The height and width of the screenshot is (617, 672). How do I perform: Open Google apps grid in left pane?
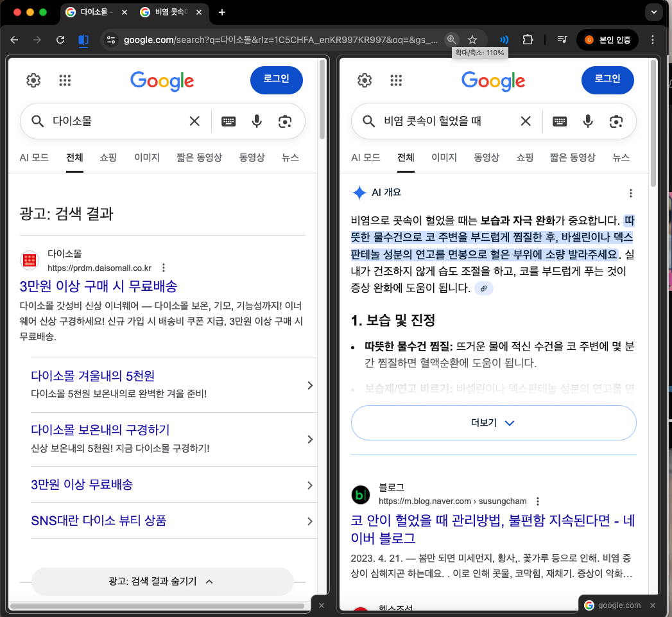tap(64, 80)
